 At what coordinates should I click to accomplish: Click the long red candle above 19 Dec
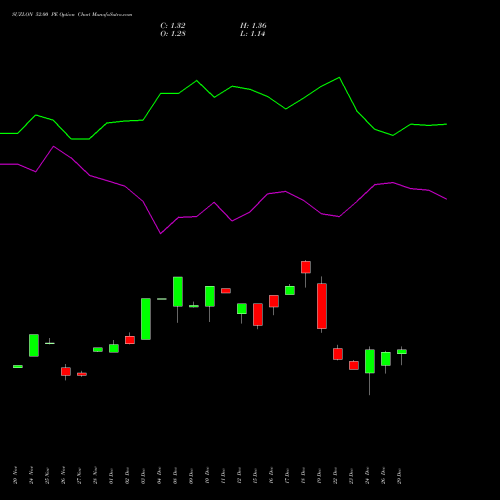click(322, 306)
